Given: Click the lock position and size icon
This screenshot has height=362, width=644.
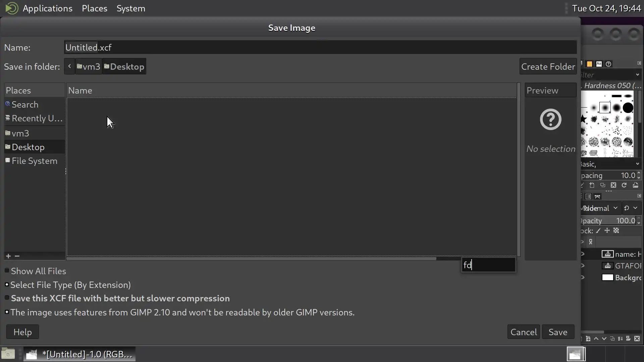Looking at the screenshot, I should 607,231.
